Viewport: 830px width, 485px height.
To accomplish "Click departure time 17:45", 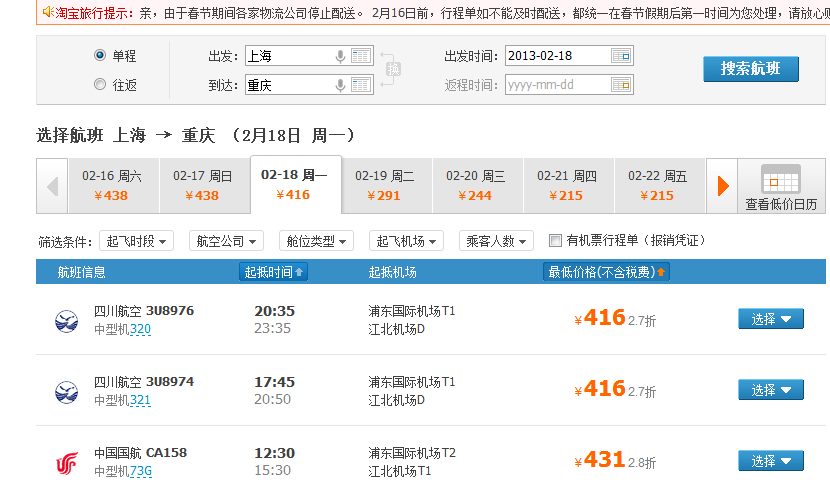I will [274, 382].
